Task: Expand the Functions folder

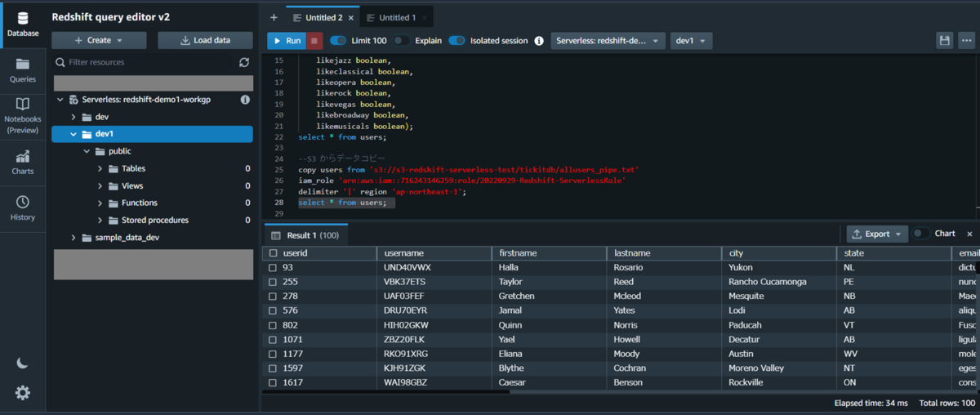Action: [x=100, y=203]
